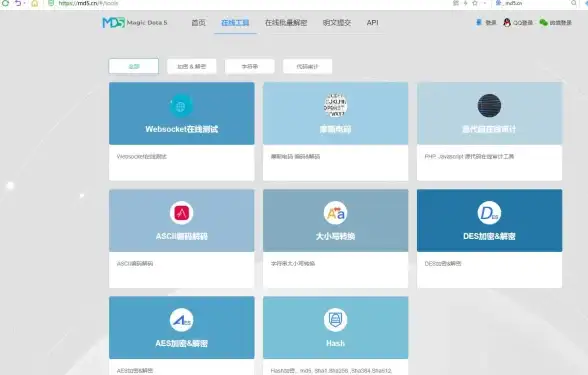The width and height of the screenshot is (588, 375).
Task: Click the blue user login icon
Action: [479, 22]
